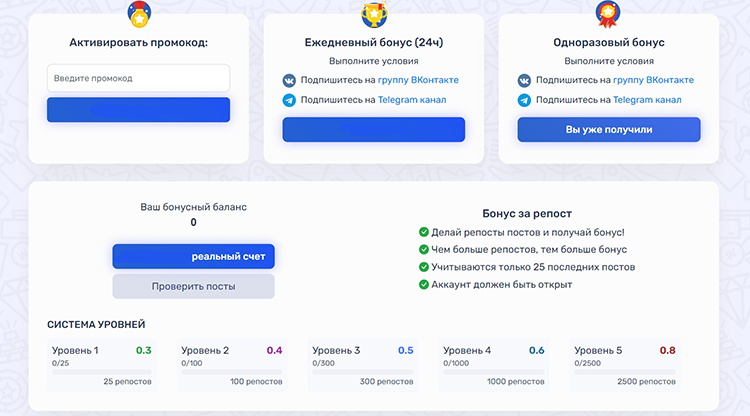Image resolution: width=750 pixels, height=416 pixels.
Task: Click VK icon in one-time bonus card
Action: pyautogui.click(x=524, y=80)
